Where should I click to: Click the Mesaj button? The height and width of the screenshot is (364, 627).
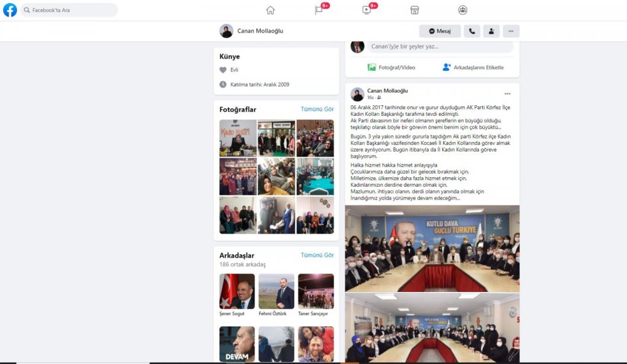tap(440, 31)
